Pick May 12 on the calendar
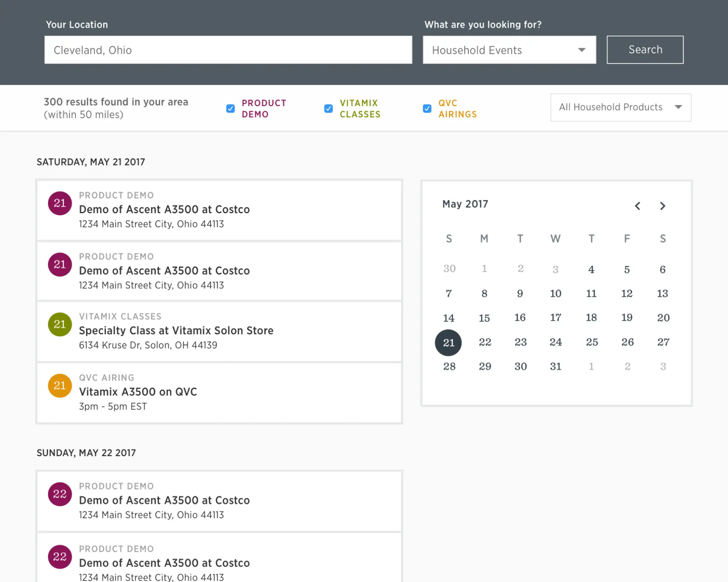728x582 pixels. tap(626, 294)
